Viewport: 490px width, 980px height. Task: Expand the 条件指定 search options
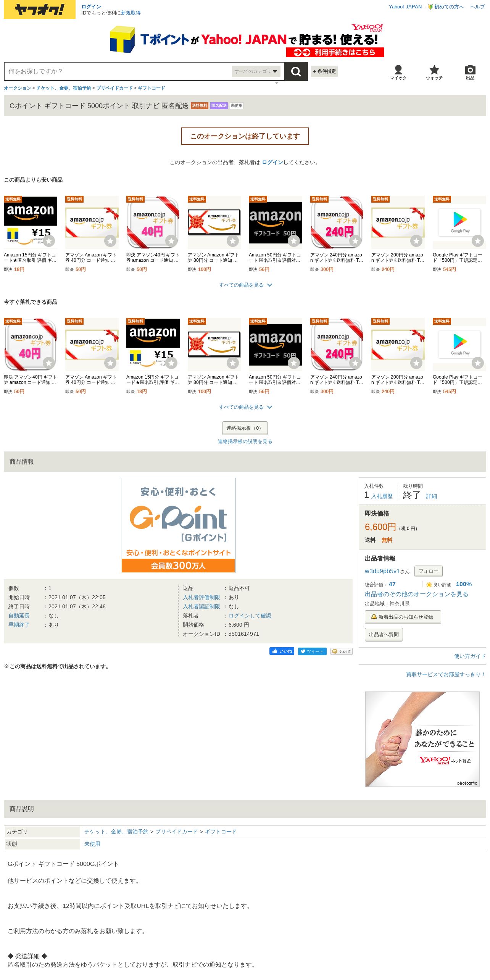point(324,71)
